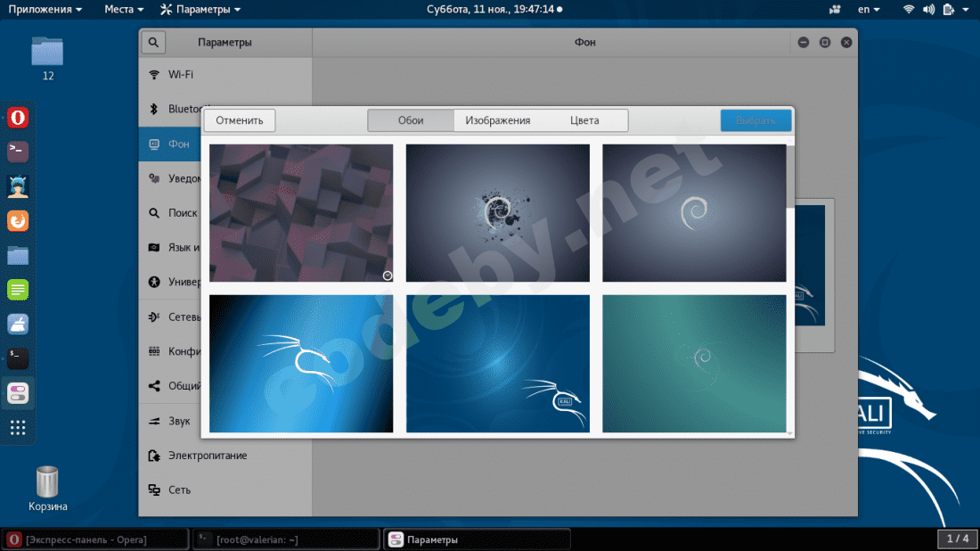This screenshot has width=980, height=551.
Task: Open Электропитание power settings in sidebar
Action: (x=225, y=456)
